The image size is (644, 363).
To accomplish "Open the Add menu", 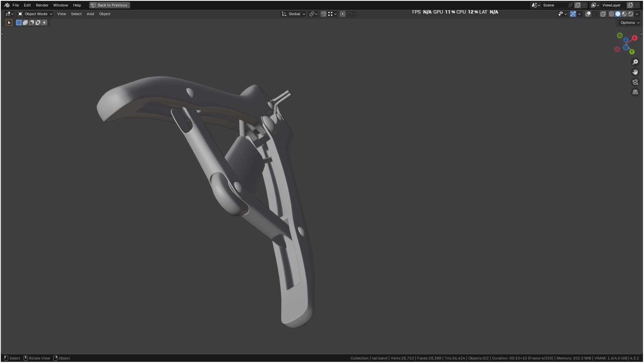I will pos(90,14).
